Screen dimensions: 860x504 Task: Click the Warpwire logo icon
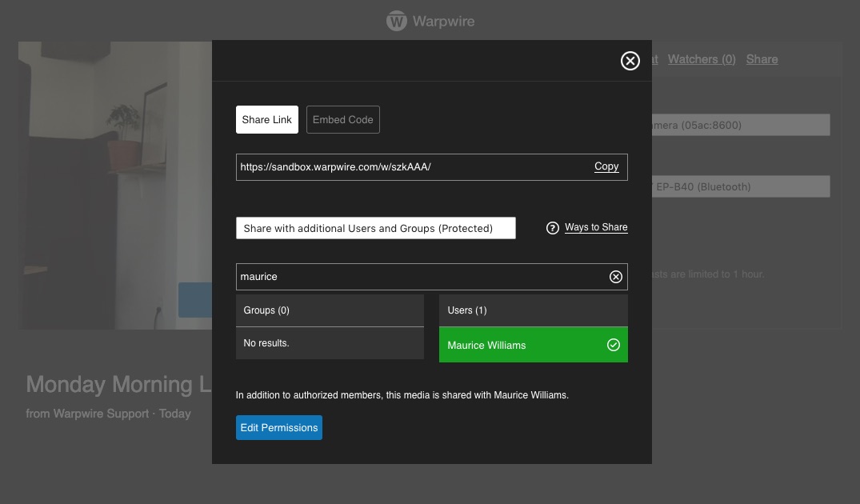[397, 22]
